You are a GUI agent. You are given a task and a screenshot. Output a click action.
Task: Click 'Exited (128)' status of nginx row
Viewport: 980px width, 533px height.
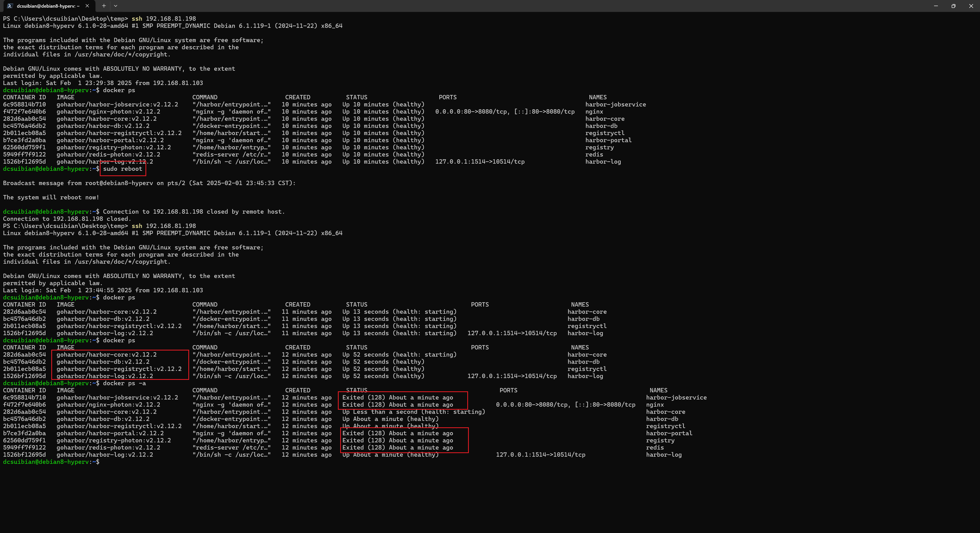pyautogui.click(x=398, y=405)
